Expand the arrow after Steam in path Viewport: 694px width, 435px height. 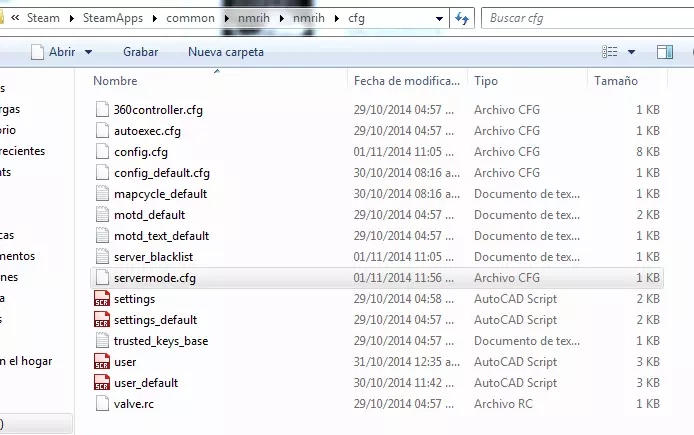(x=72, y=19)
